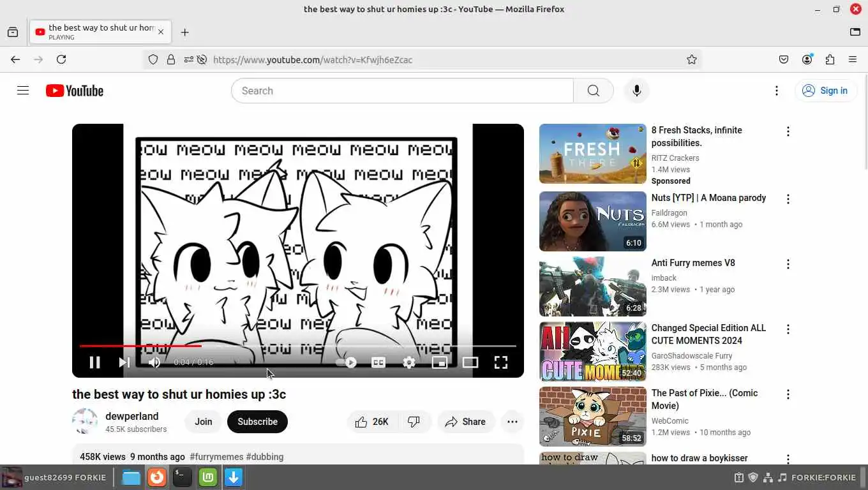Open the Anti Furry memes V8 thumbnail
This screenshot has width=868, height=490.
click(x=593, y=286)
